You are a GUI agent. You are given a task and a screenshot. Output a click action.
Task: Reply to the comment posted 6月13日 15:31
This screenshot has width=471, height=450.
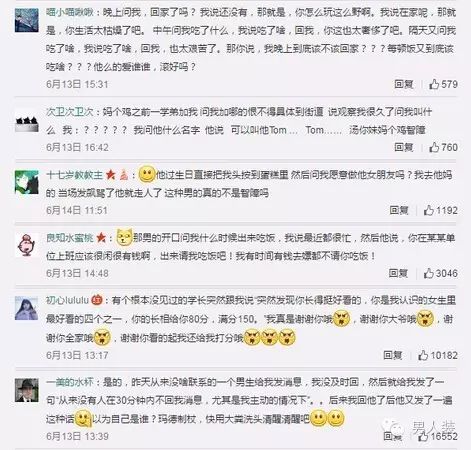(404, 84)
